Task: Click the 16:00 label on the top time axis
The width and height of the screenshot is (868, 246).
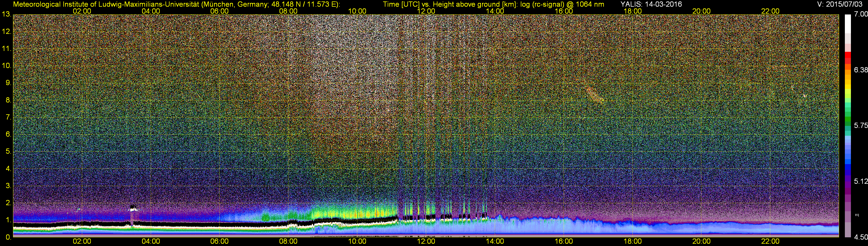Action: point(564,11)
